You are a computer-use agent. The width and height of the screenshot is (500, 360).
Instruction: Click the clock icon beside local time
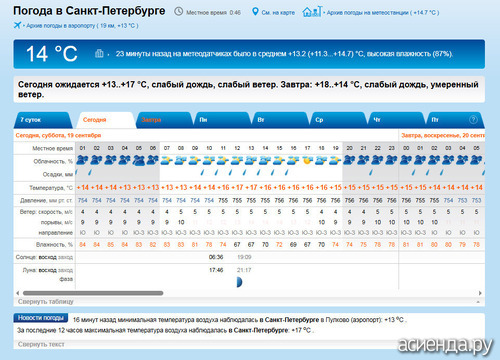click(179, 12)
